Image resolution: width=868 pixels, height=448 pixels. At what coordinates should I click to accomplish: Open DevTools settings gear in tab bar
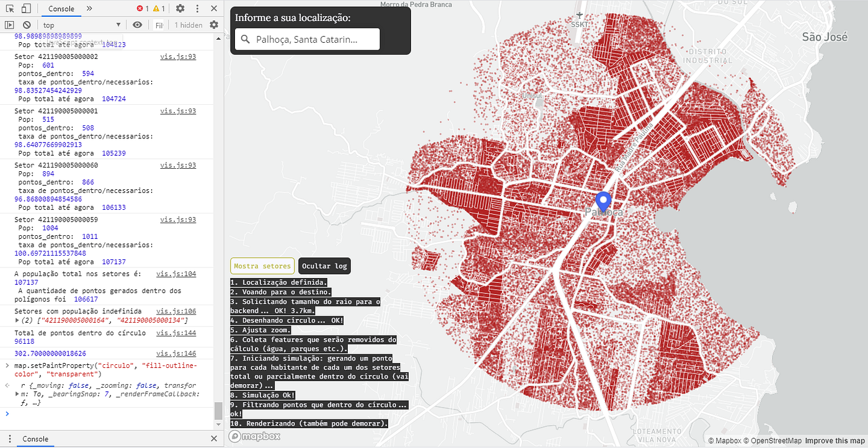coord(180,9)
